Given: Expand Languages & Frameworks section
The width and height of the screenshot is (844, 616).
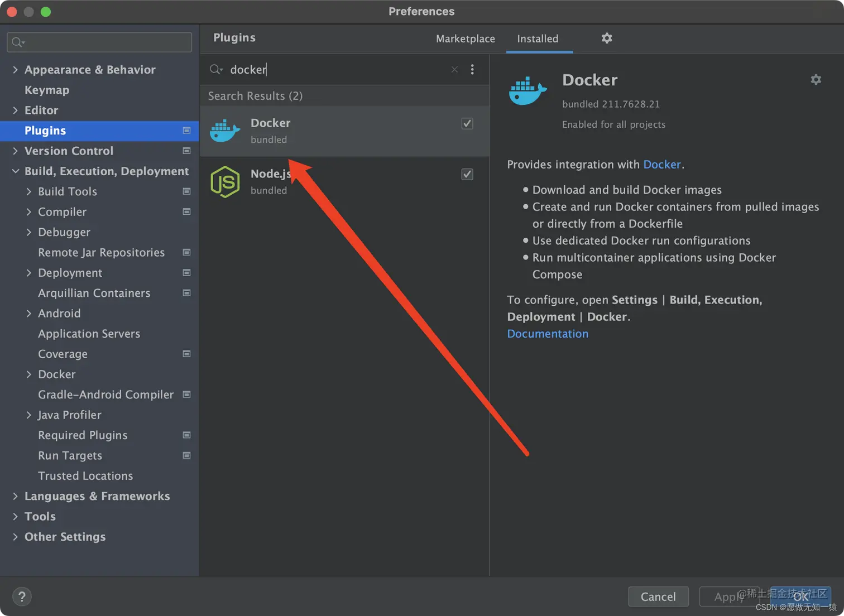Looking at the screenshot, I should click(x=15, y=496).
